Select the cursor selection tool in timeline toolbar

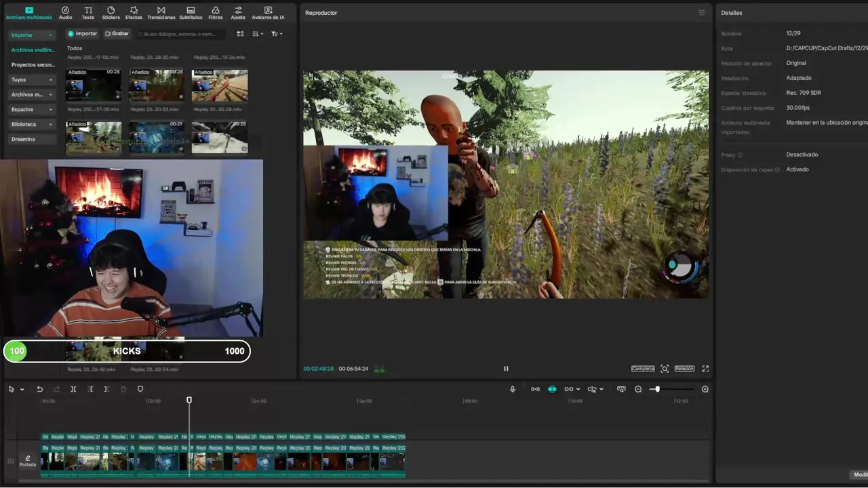pos(11,389)
